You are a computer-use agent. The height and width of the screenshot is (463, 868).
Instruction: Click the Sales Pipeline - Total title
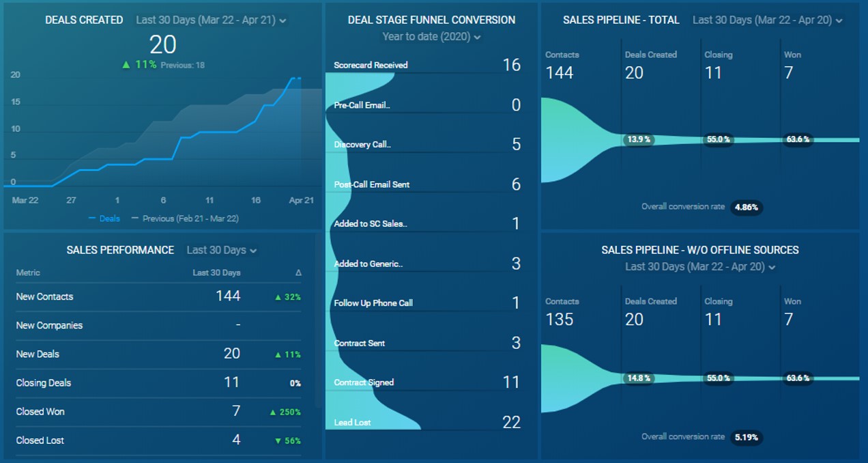(622, 20)
